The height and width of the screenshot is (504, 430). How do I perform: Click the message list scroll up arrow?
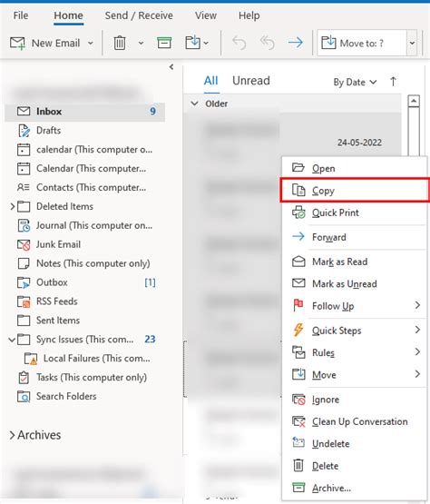pyautogui.click(x=414, y=101)
